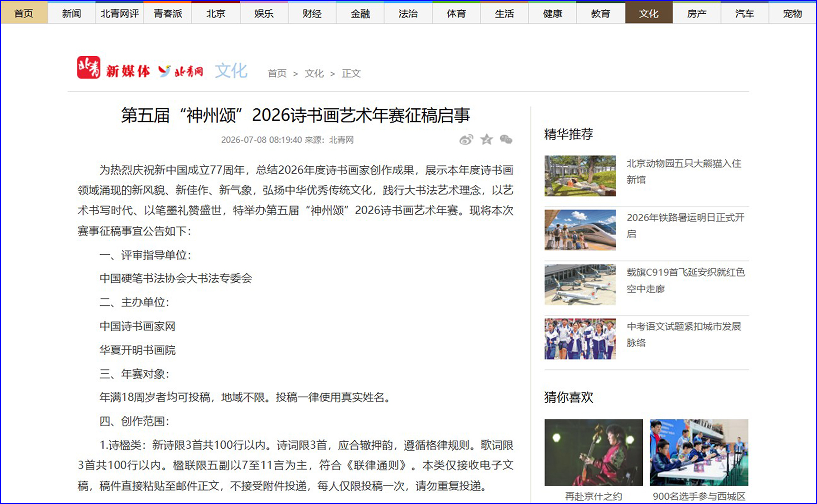The width and height of the screenshot is (817, 504).
Task: Click the competition participants thumbnail
Action: pos(699,452)
